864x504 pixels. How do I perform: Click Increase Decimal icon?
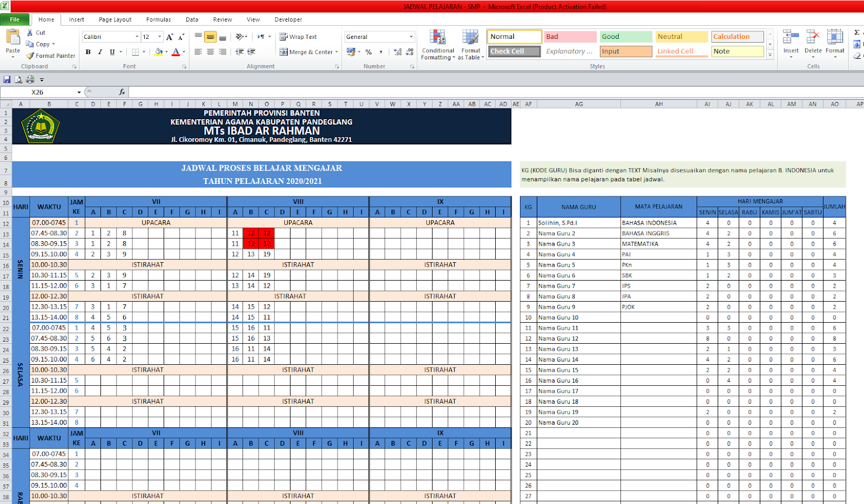coord(398,52)
